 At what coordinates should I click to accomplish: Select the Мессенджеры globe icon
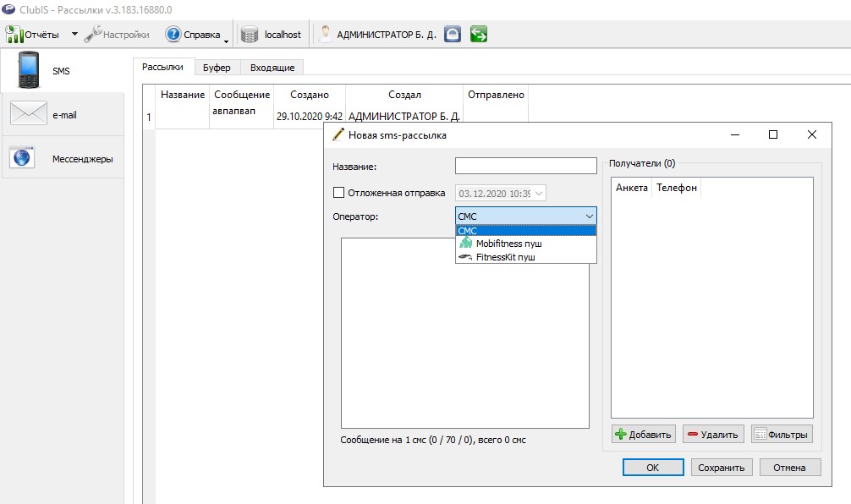pyautogui.click(x=22, y=158)
